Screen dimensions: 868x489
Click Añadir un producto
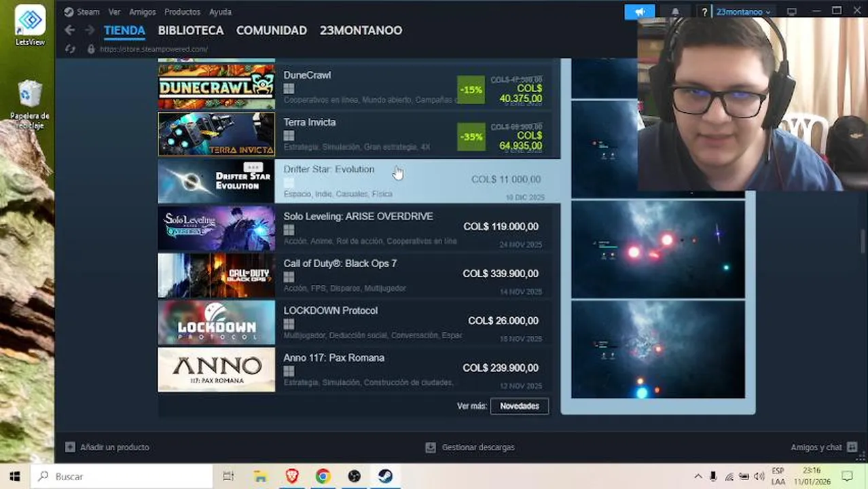point(107,448)
